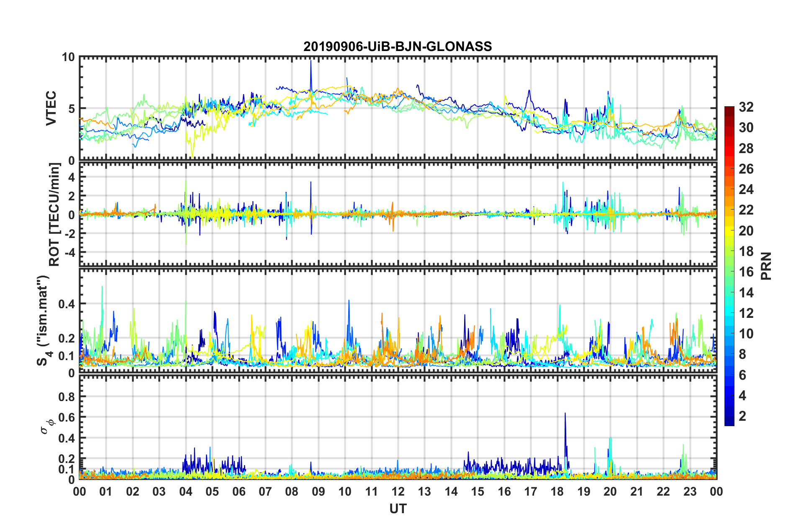This screenshot has width=796, height=532.
Task: Click UT axis hour tick 12
Action: (398, 491)
